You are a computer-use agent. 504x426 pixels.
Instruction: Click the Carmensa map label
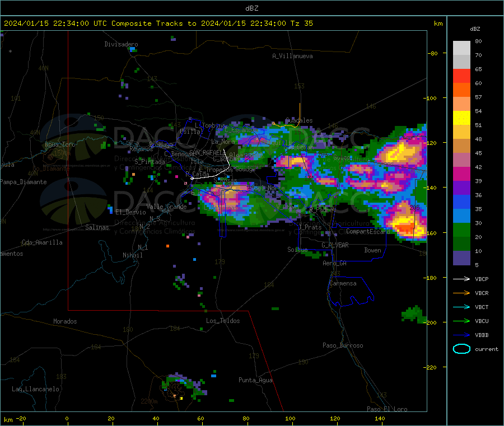tap(343, 283)
